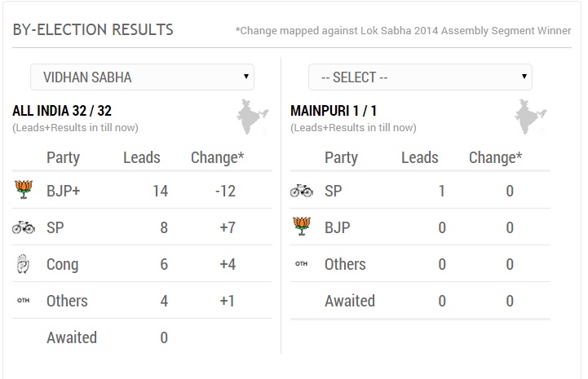Click the arrow on the Vidhan Sabha dropdown
588x379 pixels.
tap(246, 77)
